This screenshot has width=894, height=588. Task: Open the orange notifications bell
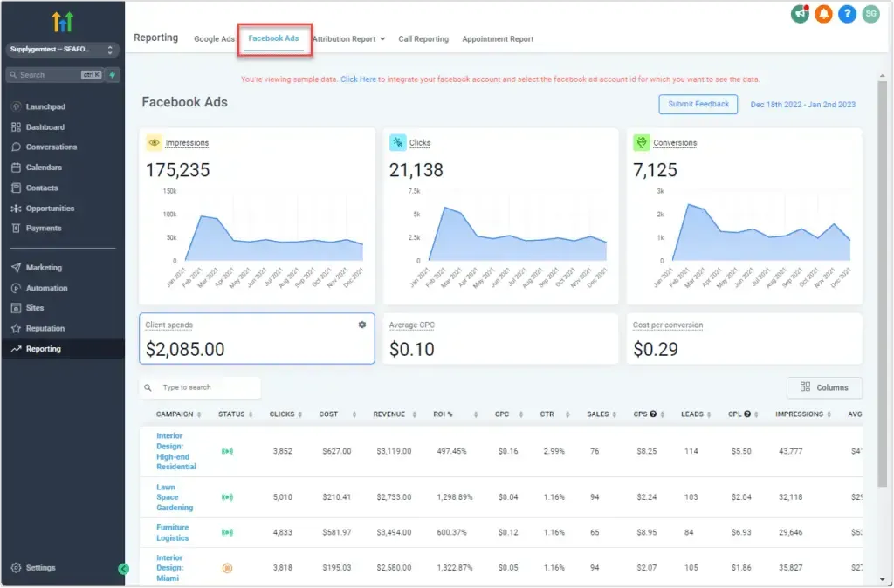pyautogui.click(x=823, y=14)
